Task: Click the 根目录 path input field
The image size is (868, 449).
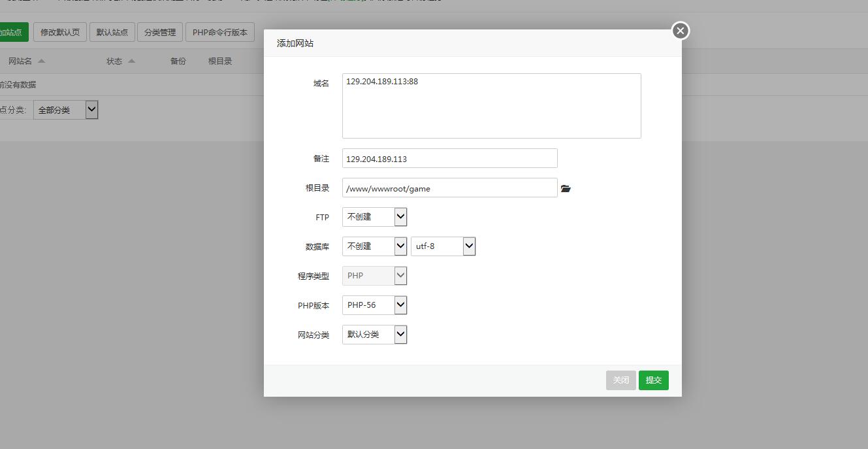Action: click(449, 188)
